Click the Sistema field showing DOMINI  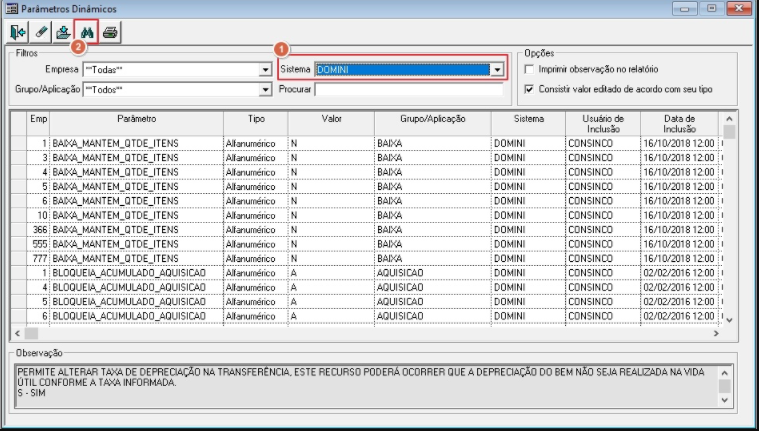coord(403,70)
